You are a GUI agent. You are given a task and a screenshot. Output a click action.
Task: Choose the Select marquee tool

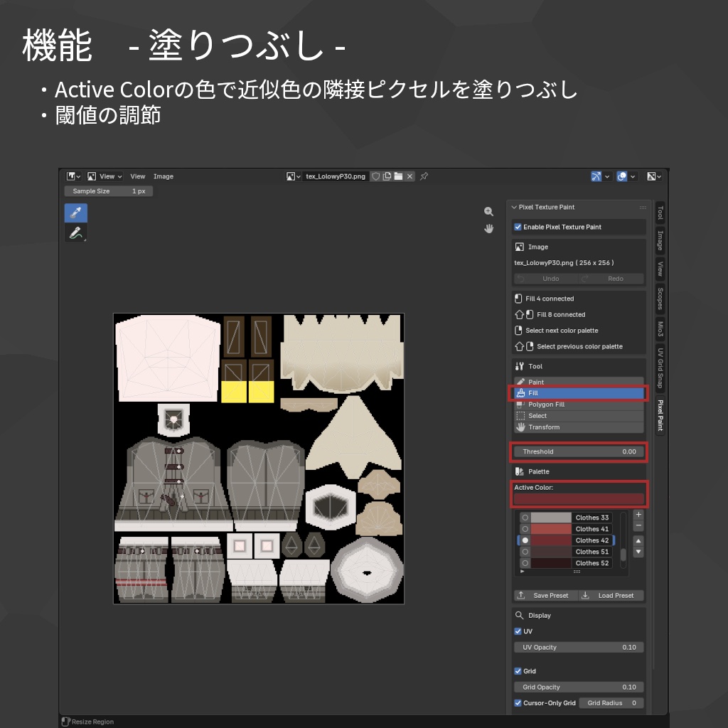(x=579, y=416)
